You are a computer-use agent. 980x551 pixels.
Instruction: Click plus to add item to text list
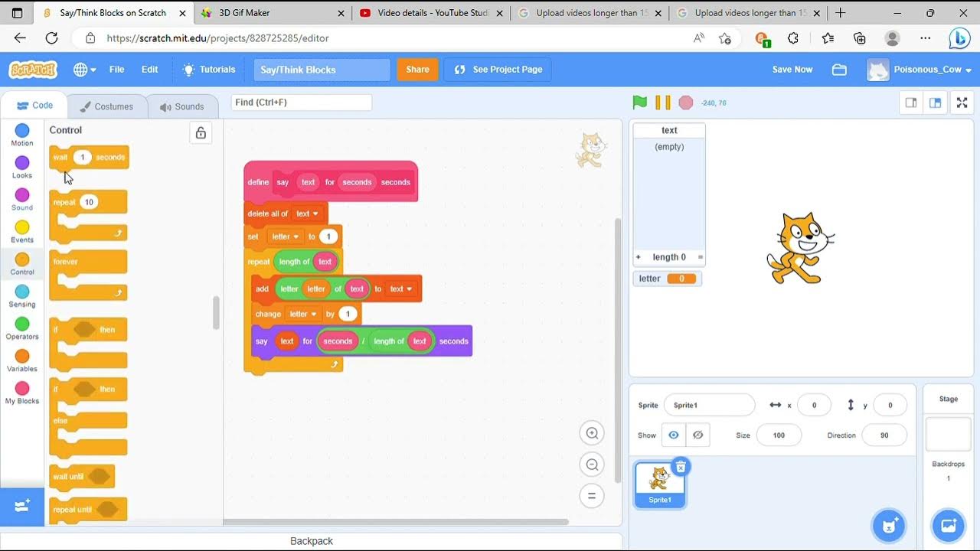(x=639, y=257)
